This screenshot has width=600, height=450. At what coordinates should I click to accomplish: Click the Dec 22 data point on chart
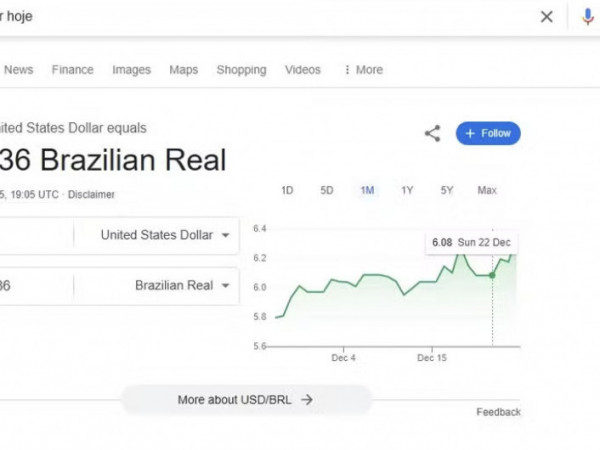pyautogui.click(x=492, y=275)
